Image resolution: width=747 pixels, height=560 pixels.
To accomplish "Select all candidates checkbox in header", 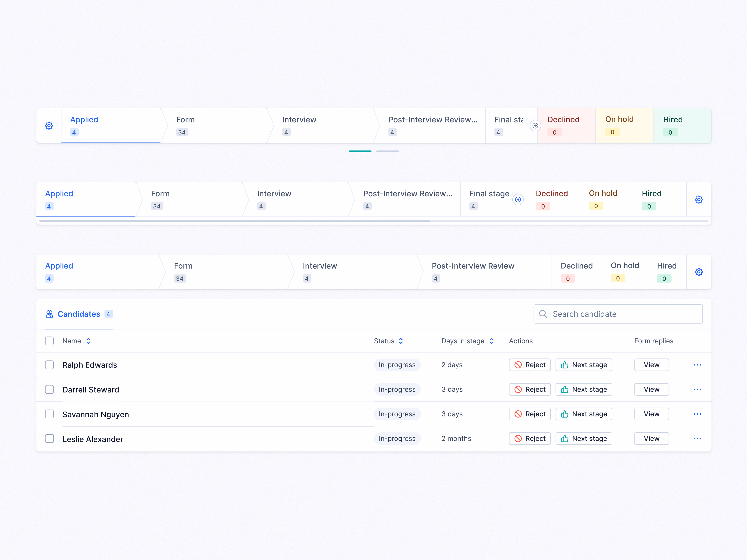I will pos(49,341).
